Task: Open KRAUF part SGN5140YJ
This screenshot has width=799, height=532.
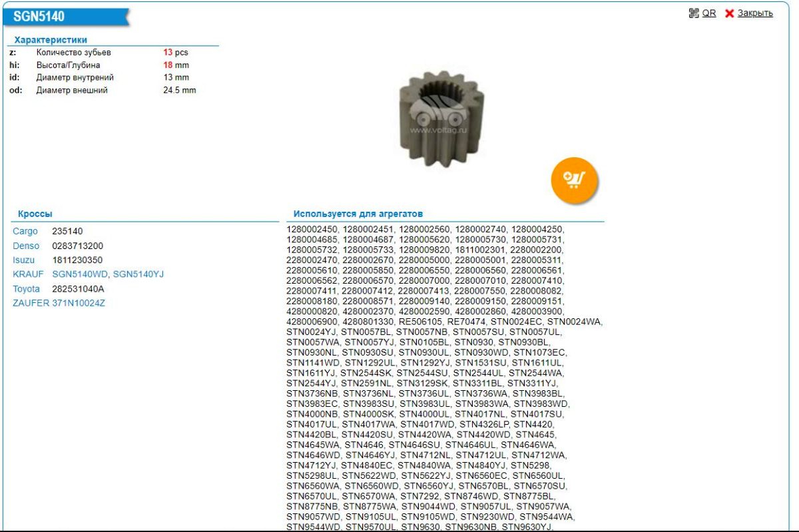Action: [138, 274]
